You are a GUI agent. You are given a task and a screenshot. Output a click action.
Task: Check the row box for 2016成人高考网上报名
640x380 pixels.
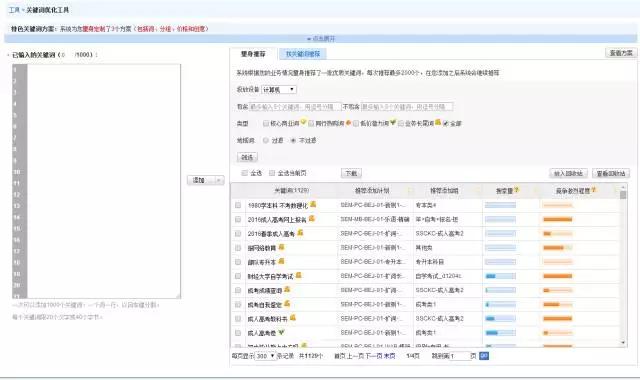point(238,219)
